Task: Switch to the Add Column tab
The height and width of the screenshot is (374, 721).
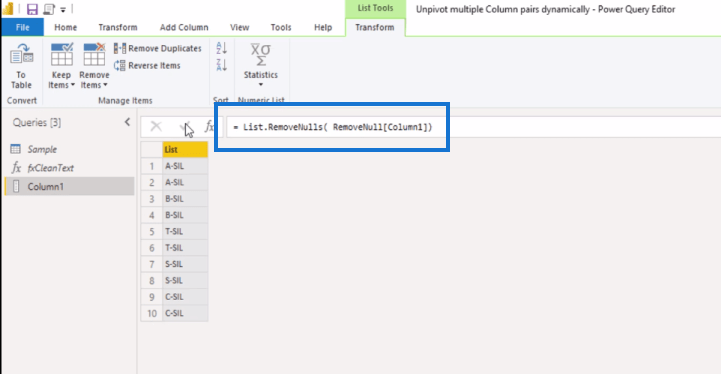Action: tap(184, 27)
